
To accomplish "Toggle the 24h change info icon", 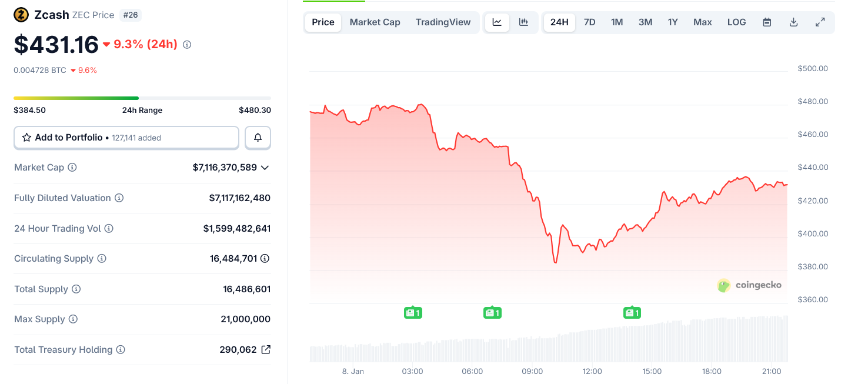I will [x=186, y=44].
